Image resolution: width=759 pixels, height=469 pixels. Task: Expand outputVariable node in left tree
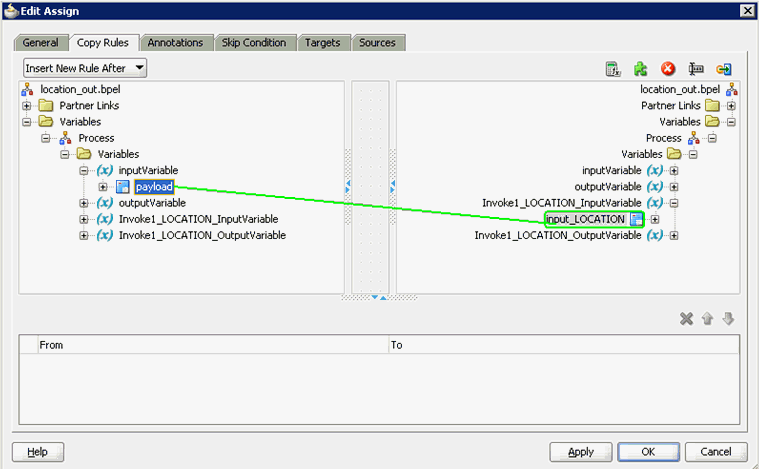[x=84, y=203]
